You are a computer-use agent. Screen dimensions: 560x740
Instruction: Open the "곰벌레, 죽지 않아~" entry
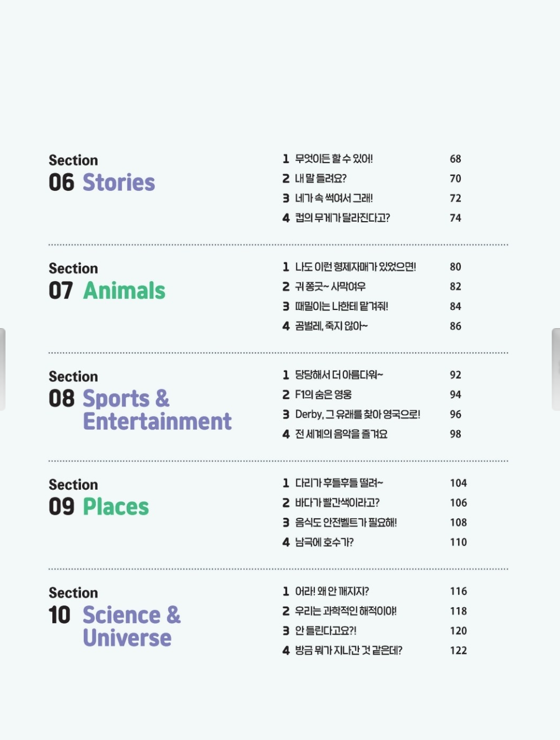[x=331, y=326]
